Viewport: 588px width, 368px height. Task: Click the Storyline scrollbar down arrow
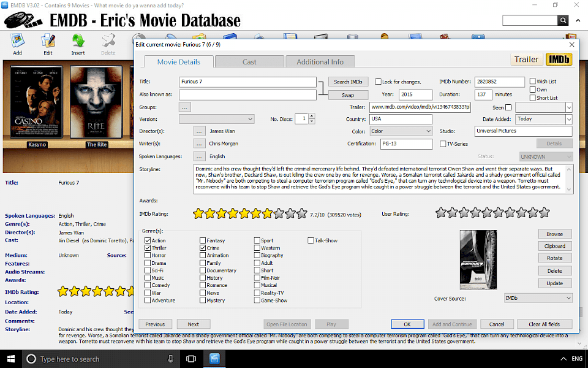coord(569,190)
